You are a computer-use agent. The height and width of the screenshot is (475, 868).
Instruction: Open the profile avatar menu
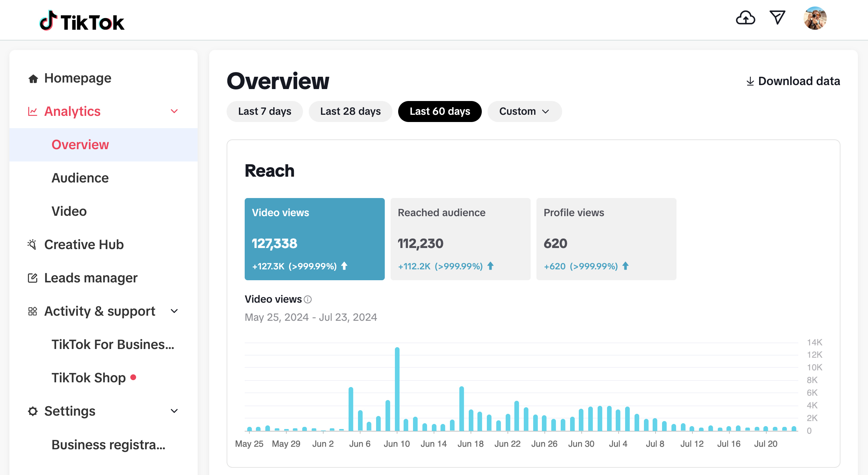[x=815, y=18]
